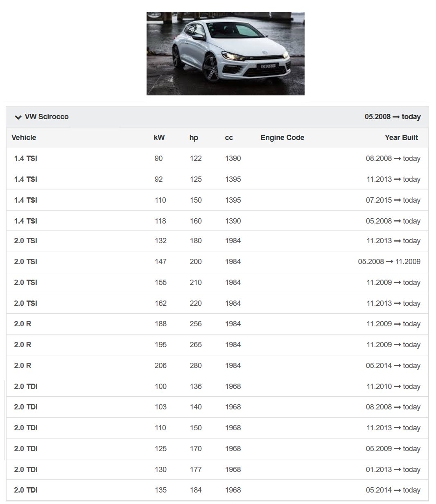
Task: Open the white Scirocco car photo
Action: tap(225, 54)
